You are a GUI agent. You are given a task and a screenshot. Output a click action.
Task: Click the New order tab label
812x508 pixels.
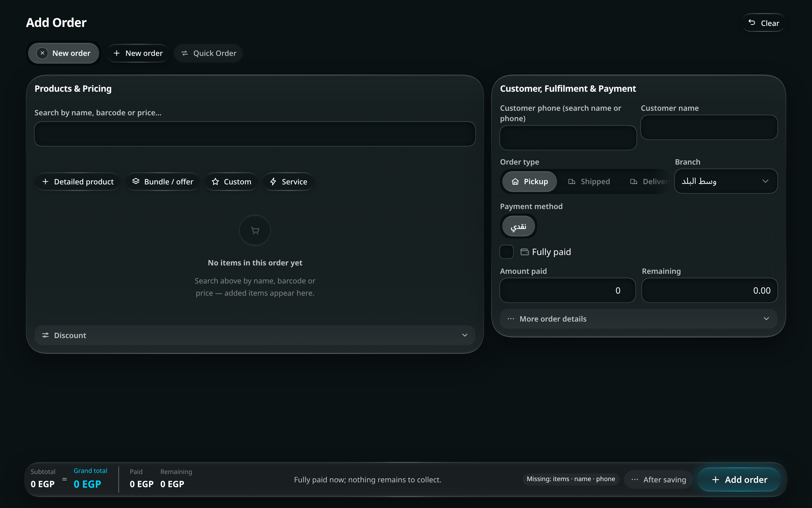pos(71,53)
